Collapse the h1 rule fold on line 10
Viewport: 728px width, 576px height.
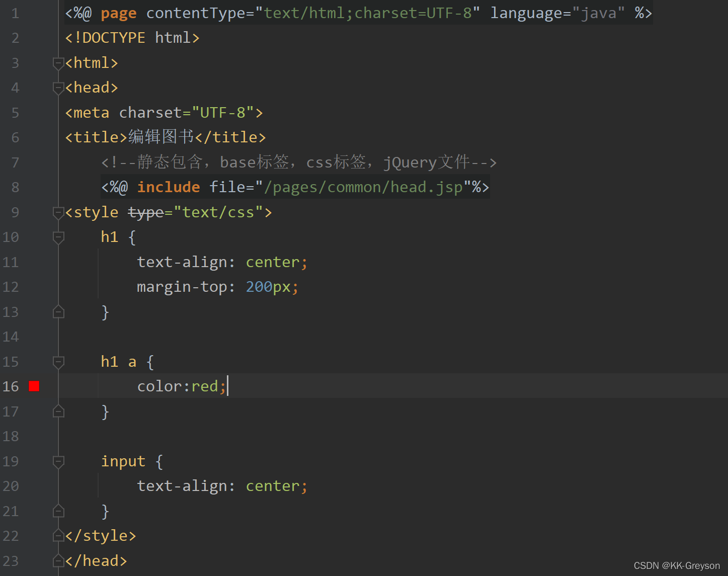click(x=58, y=237)
